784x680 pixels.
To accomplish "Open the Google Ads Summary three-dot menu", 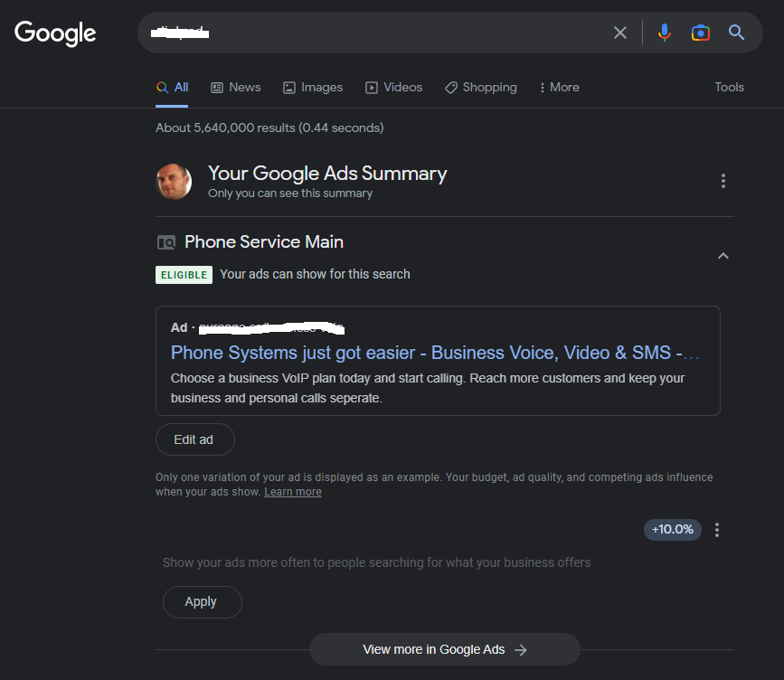I will click(x=723, y=181).
